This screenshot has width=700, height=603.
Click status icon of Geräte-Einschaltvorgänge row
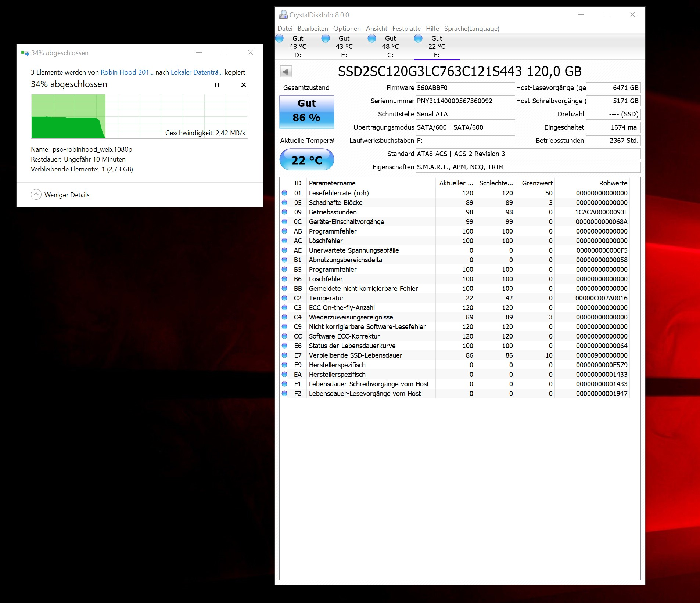(x=284, y=221)
